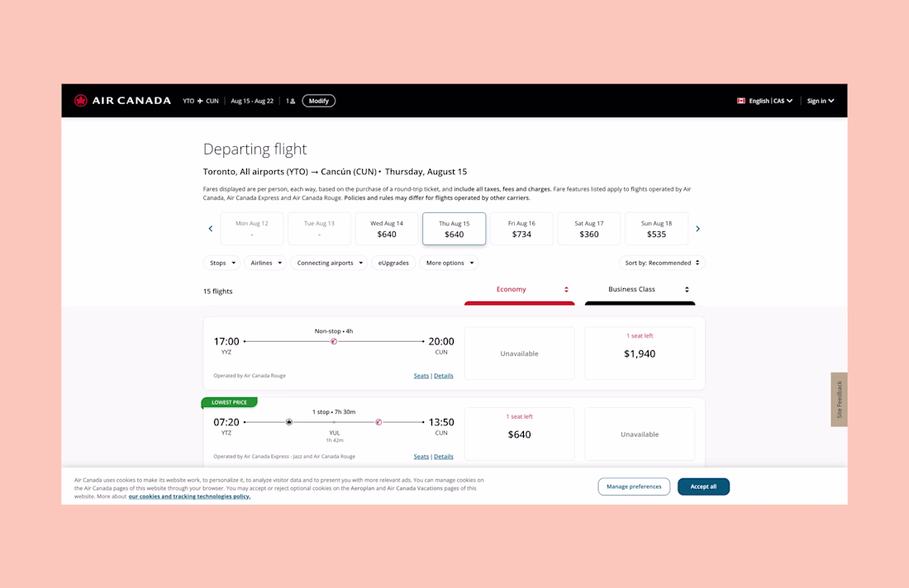The width and height of the screenshot is (909, 588).
Task: Toggle the eUpgrades filter
Action: (x=393, y=263)
